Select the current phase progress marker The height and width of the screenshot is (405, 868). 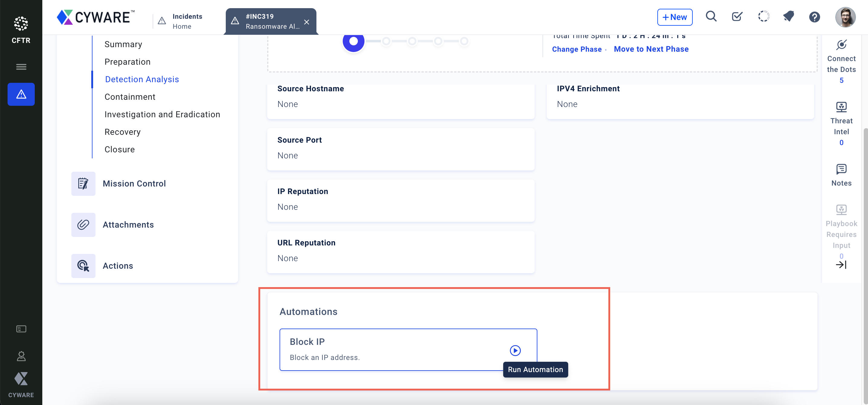(354, 41)
